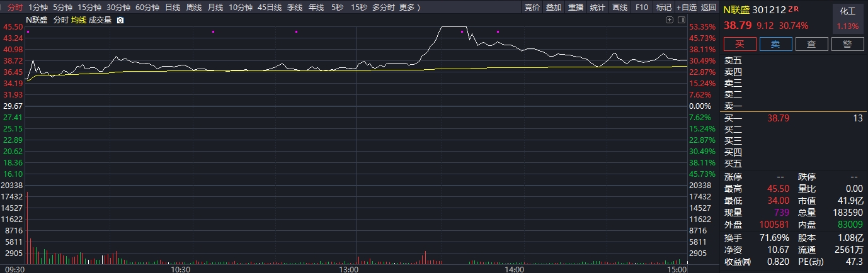The height and width of the screenshot is (273, 868).
Task: Open the 标记 mark tool
Action: pos(663,8)
